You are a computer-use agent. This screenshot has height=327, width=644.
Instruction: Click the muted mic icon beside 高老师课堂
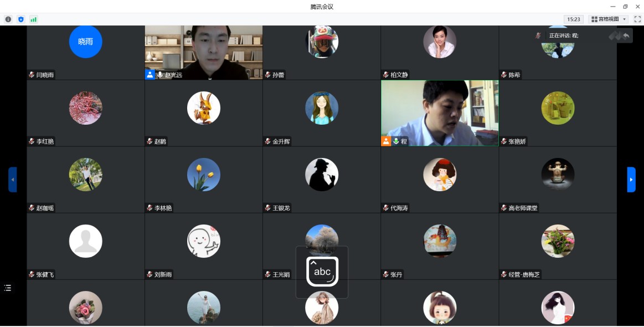504,208
